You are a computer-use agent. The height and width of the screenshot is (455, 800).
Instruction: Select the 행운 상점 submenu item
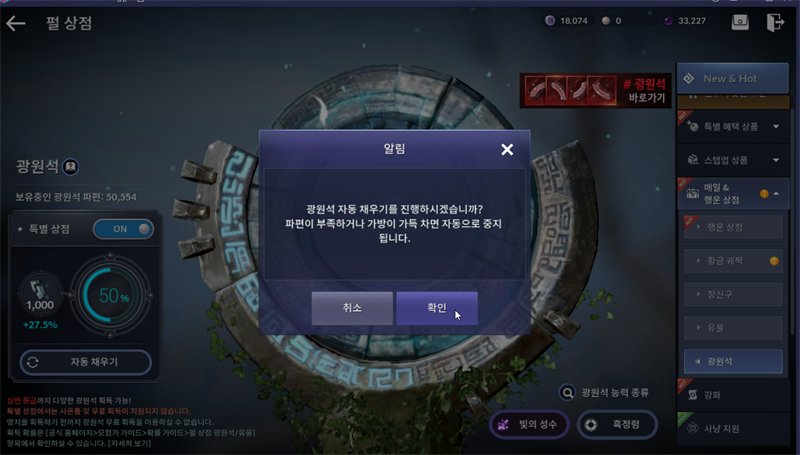pos(733,228)
